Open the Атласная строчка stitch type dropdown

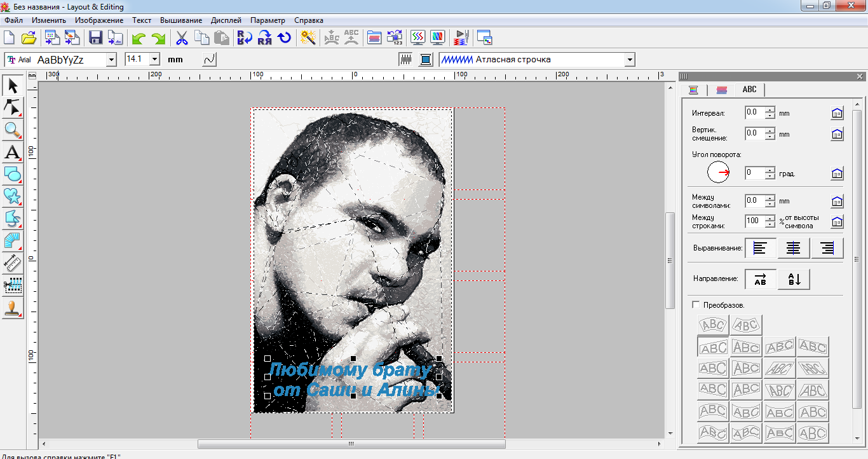630,60
